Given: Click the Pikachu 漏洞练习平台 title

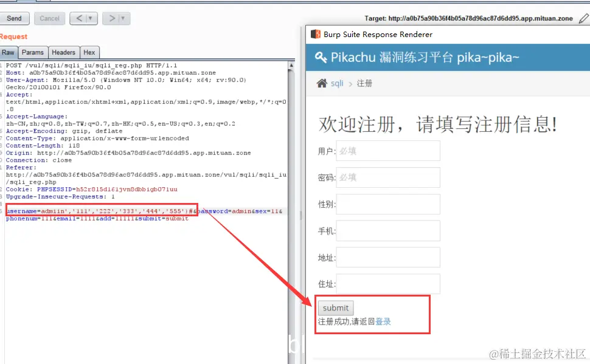Looking at the screenshot, I should (425, 57).
